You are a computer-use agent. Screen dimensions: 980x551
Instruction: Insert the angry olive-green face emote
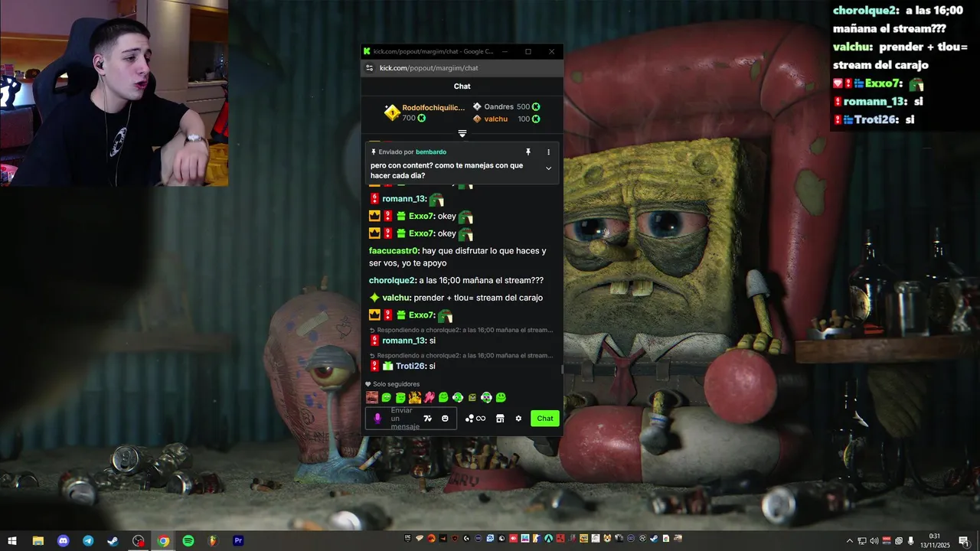(472, 397)
